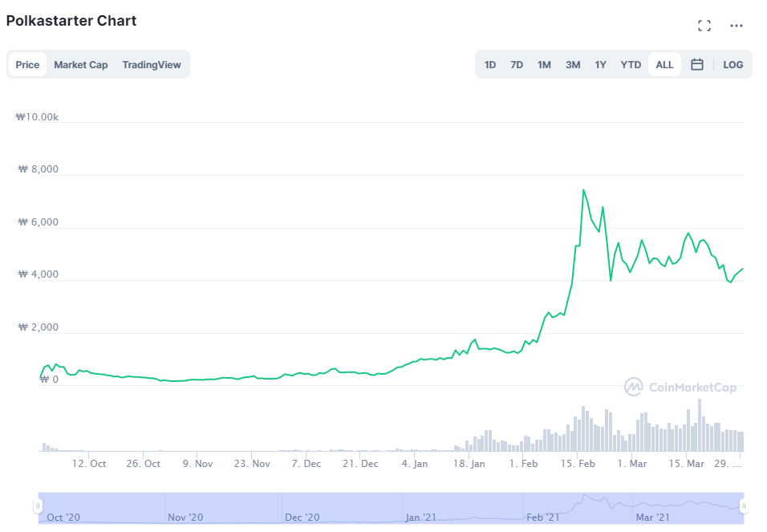767x532 pixels.
Task: Click the Oct '20 area in navigator
Action: [63, 517]
